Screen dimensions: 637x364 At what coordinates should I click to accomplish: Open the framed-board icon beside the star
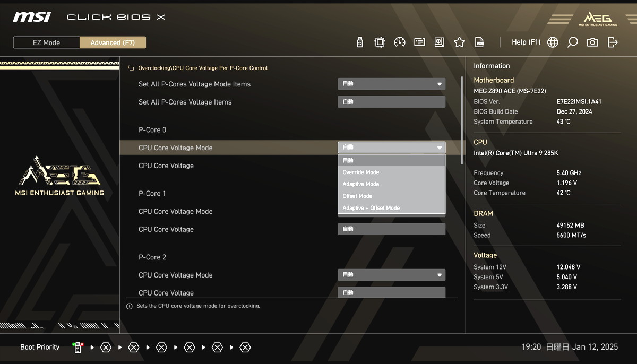coord(439,42)
